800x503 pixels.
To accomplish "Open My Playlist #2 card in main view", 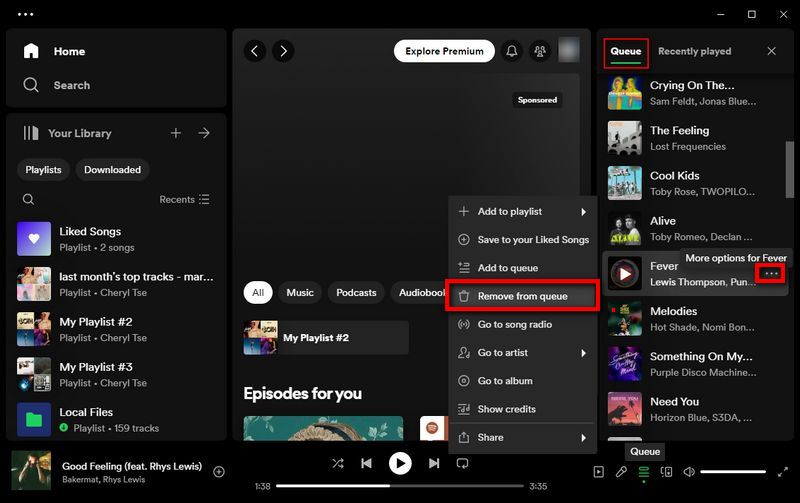I will click(326, 338).
